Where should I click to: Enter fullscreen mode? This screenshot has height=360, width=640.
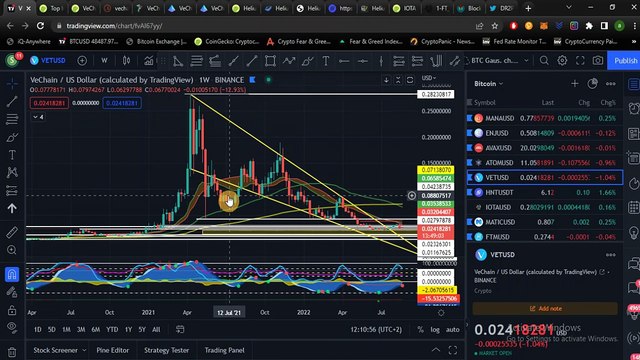tap(580, 60)
